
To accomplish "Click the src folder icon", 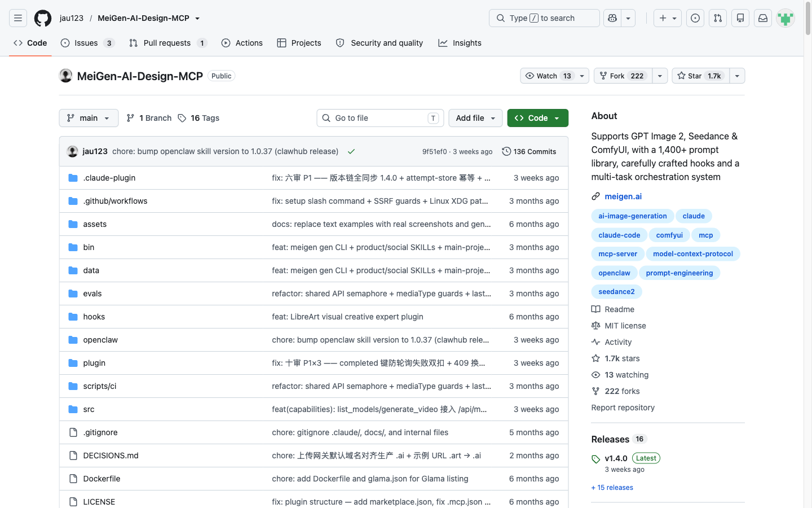I will click(73, 409).
